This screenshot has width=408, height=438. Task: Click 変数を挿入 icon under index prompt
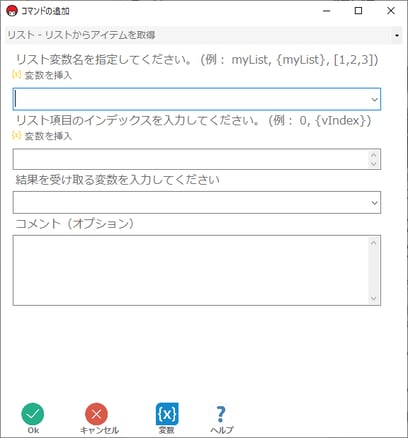(x=16, y=135)
